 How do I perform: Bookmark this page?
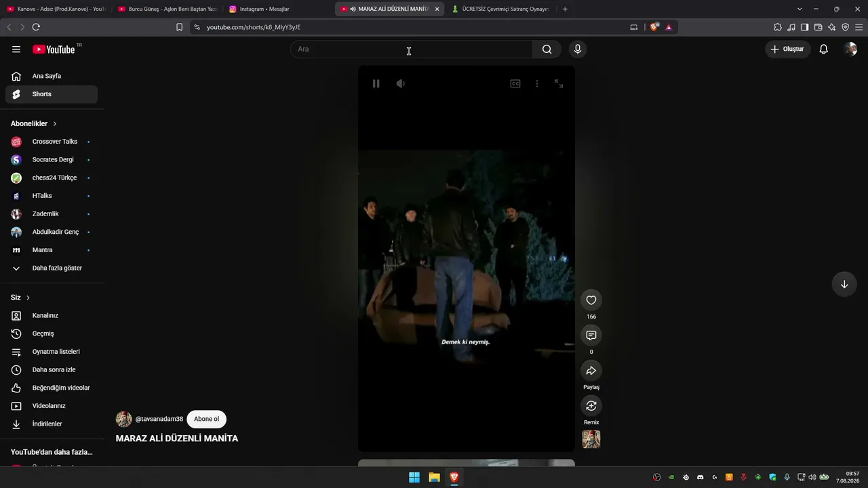179,27
